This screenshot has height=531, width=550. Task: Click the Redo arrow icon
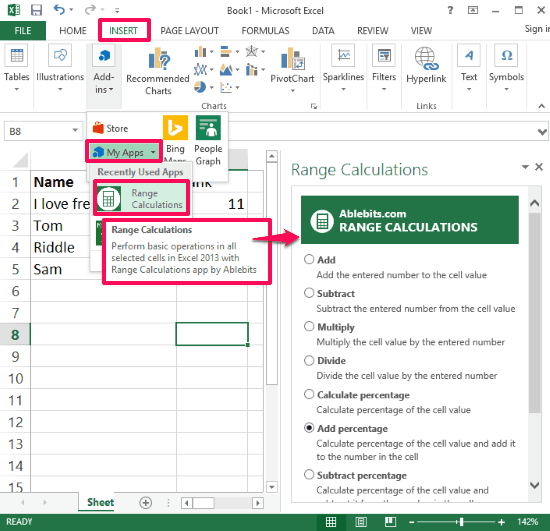tap(90, 9)
